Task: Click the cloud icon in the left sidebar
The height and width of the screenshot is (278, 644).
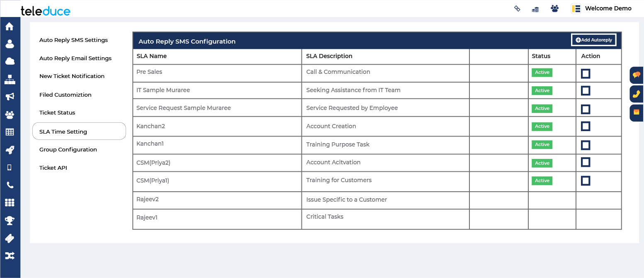Action: tap(10, 61)
